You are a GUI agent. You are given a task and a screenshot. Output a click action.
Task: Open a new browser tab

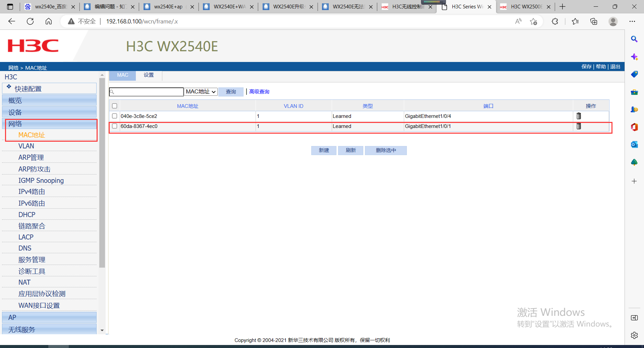pyautogui.click(x=562, y=7)
